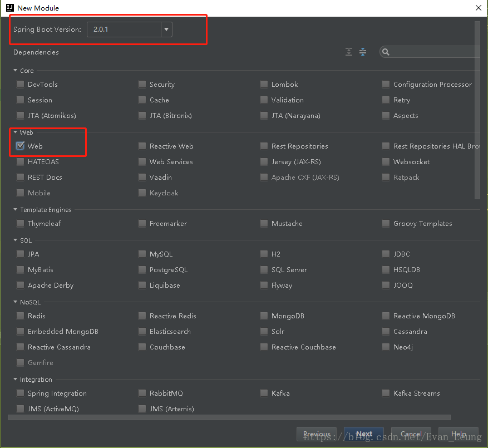Click the horizontal scrollbar at bottom
488x448 pixels.
point(229,417)
